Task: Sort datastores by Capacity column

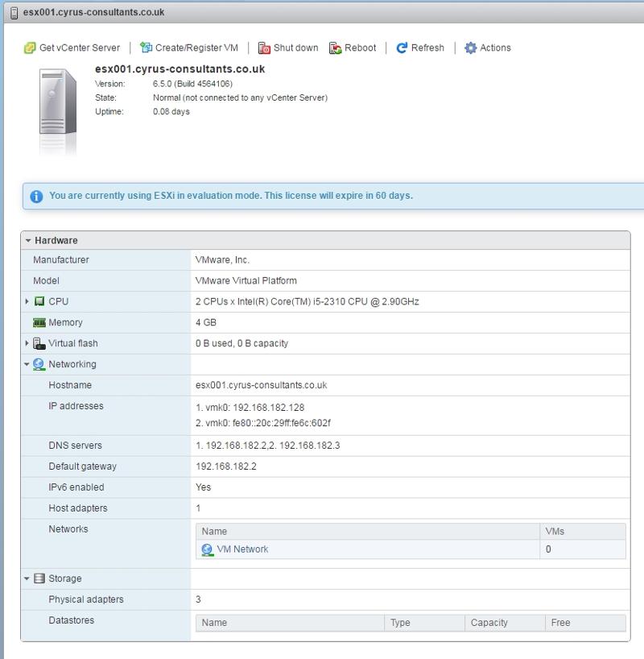Action: [x=505, y=623]
